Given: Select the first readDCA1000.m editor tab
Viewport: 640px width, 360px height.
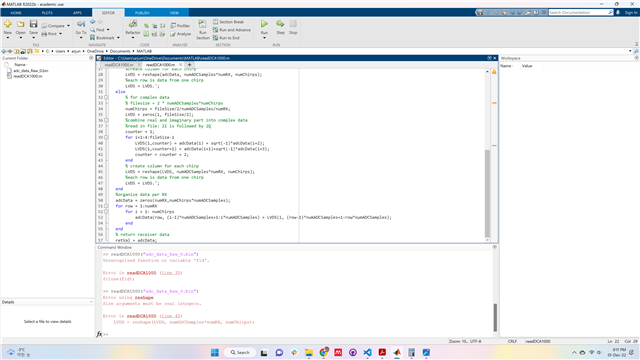Looking at the screenshot, I should 119,65.
